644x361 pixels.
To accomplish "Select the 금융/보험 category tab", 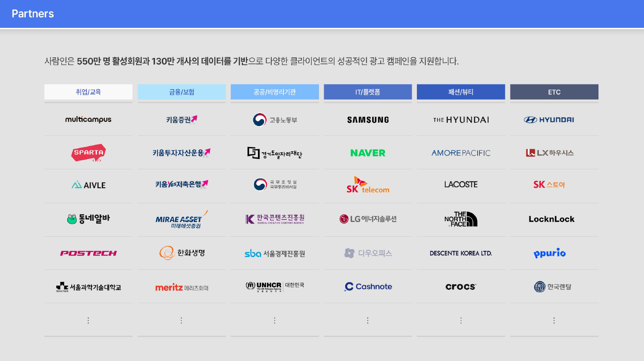I will point(182,92).
